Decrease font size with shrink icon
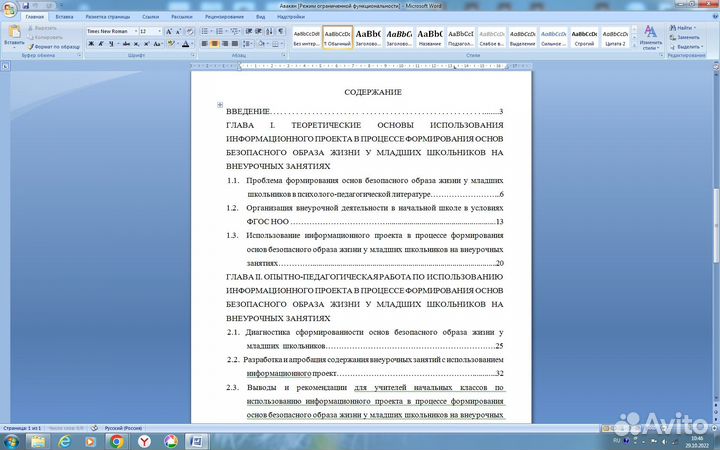Screen dimensions: 720x450 coord(178,31)
